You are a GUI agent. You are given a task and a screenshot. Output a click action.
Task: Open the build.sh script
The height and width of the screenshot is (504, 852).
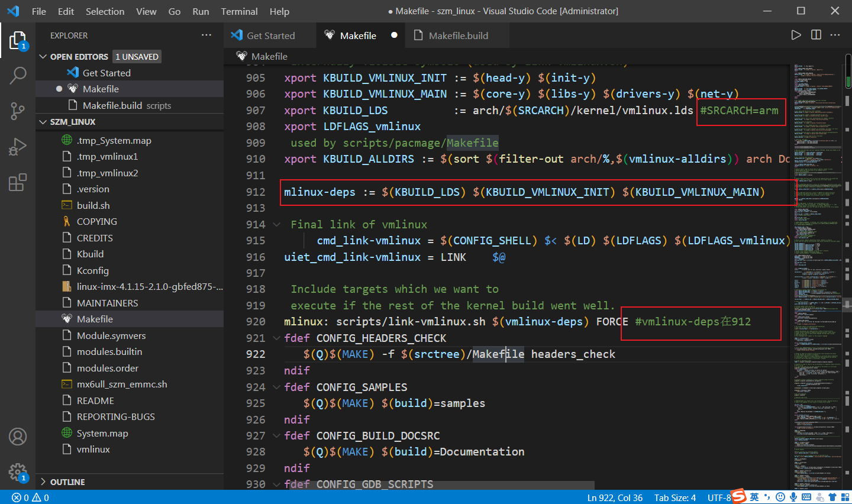(130, 205)
